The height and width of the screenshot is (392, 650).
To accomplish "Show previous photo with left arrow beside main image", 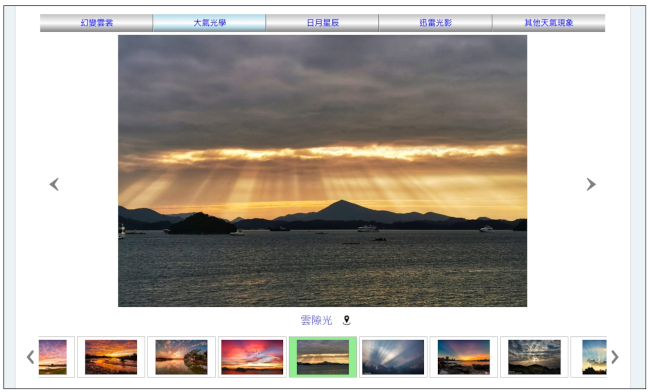I will coord(54,184).
